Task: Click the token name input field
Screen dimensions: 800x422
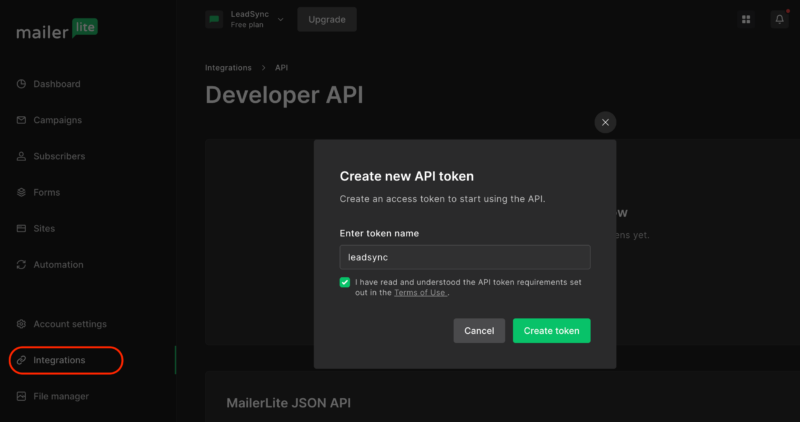Action: 464,257
